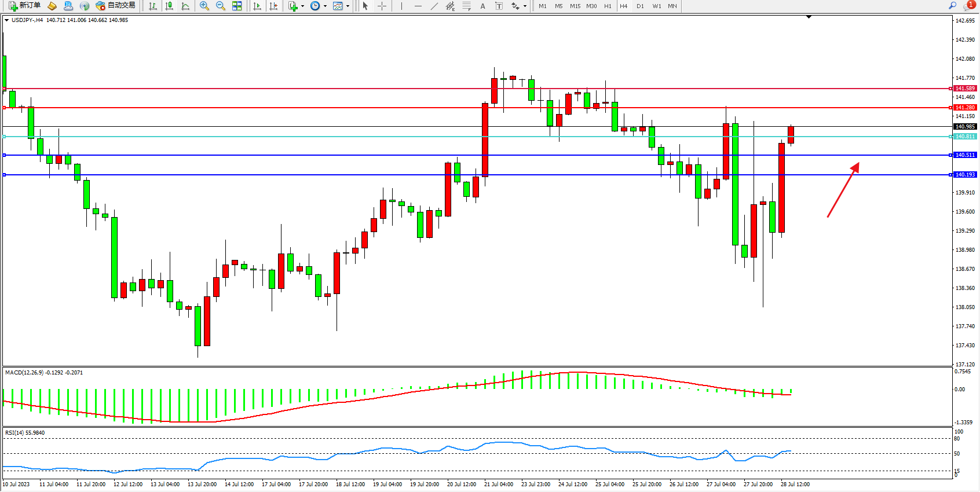Select the text label tool
Viewport: 980px width, 492px height.
pos(499,6)
